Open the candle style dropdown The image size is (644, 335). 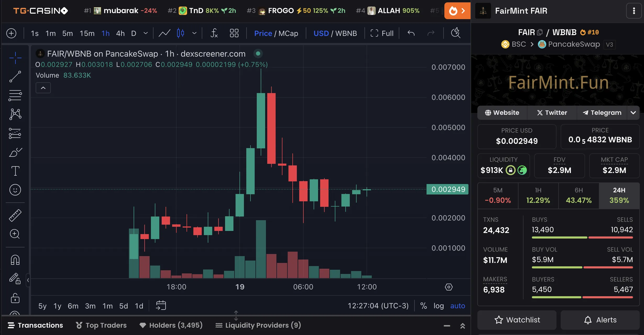pos(194,33)
